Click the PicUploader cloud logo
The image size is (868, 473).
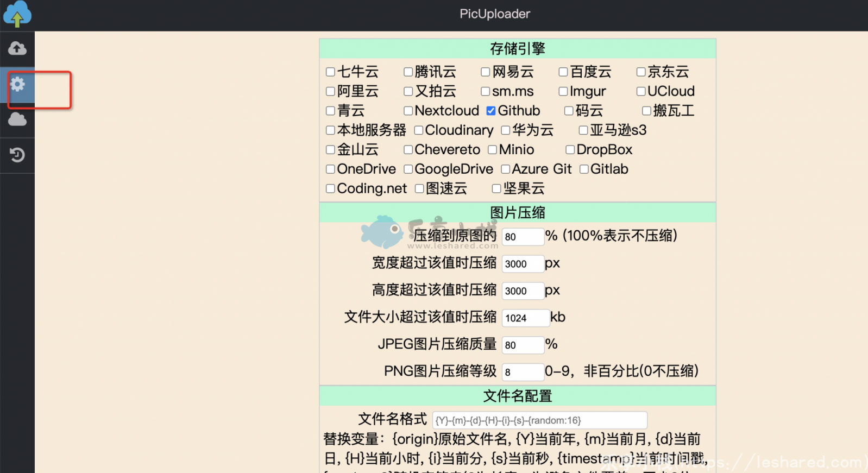[17, 14]
